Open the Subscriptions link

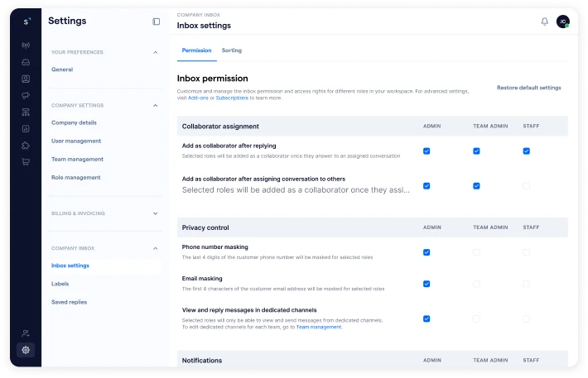[x=232, y=98]
